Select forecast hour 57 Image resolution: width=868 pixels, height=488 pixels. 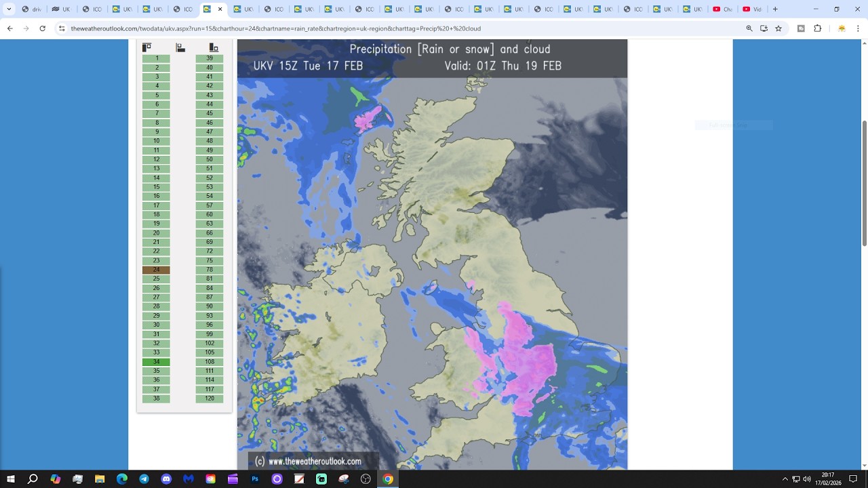click(210, 205)
